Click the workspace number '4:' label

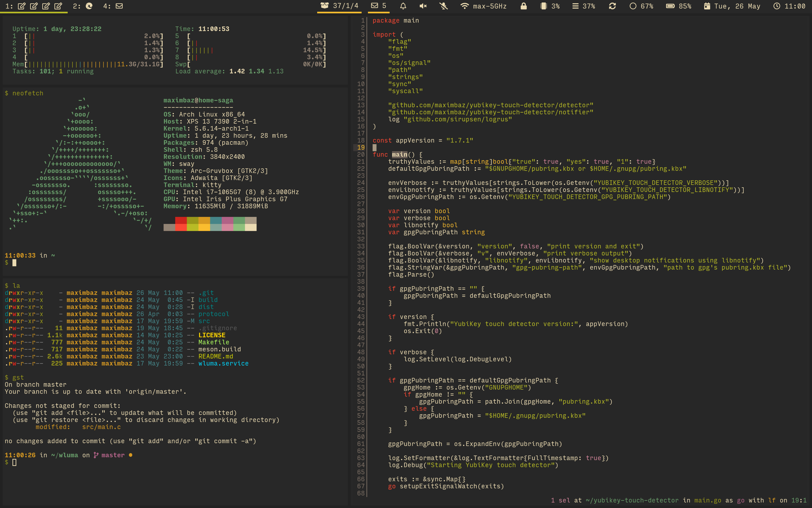coord(107,6)
